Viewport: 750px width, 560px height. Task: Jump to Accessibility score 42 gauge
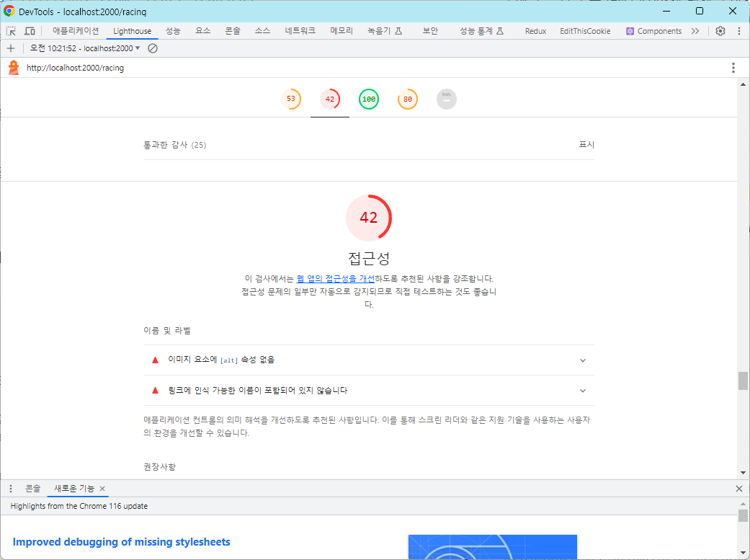330,99
